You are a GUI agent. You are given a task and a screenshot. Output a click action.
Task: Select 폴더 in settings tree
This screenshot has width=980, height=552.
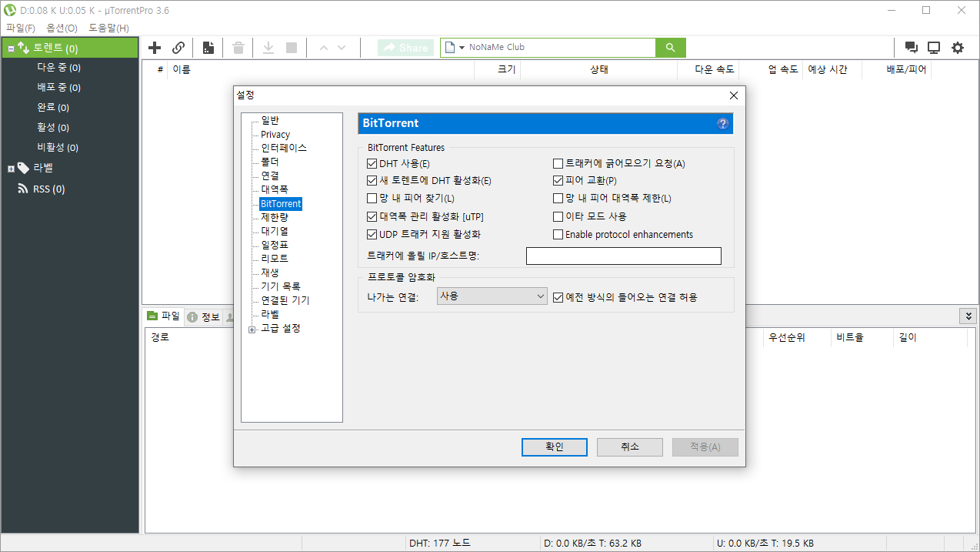[270, 162]
